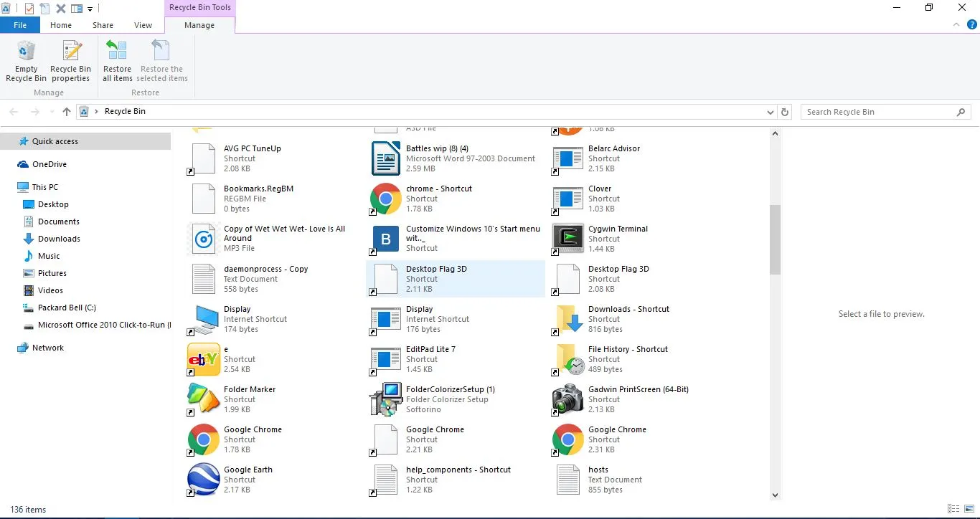This screenshot has height=519, width=980.
Task: Open the File menu tab
Action: pyautogui.click(x=20, y=25)
